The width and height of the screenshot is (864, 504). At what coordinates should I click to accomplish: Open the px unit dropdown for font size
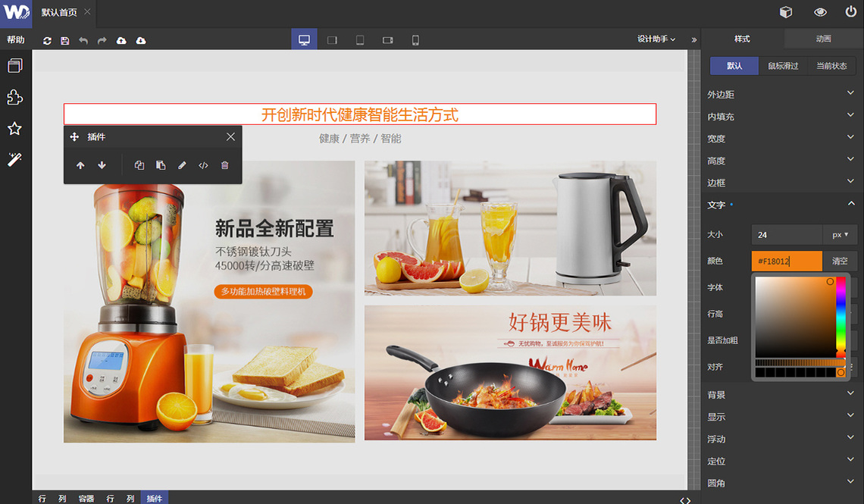(x=840, y=235)
